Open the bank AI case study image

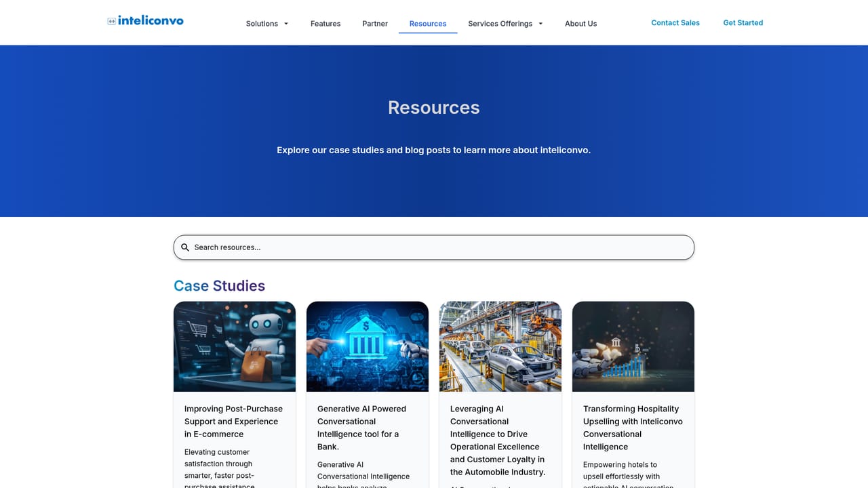[x=368, y=346]
